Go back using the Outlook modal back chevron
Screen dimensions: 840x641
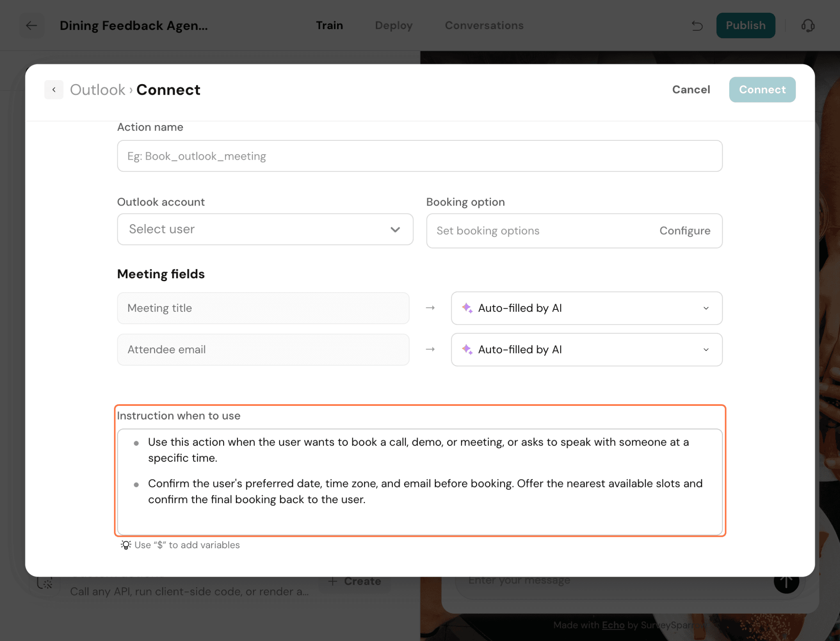click(54, 89)
